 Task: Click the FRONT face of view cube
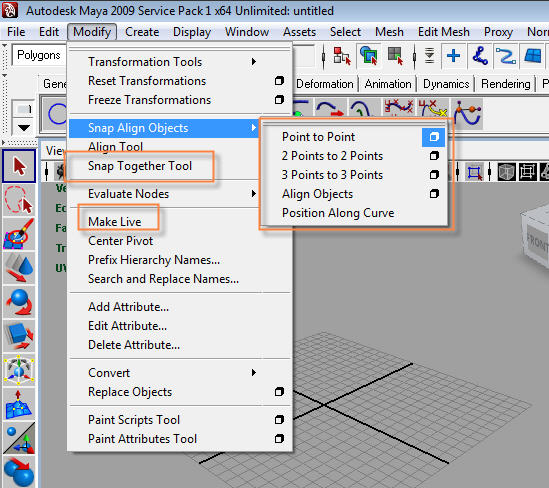(536, 242)
